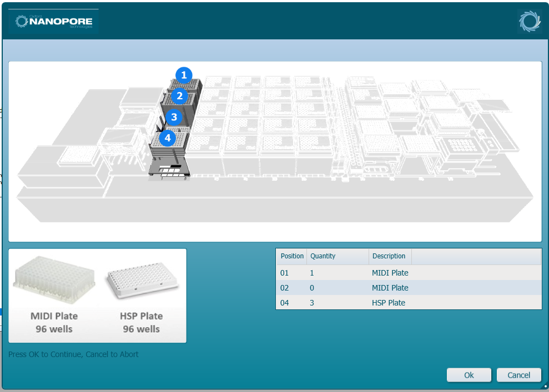Click the Description column header
This screenshot has height=392, width=549.
coord(389,256)
